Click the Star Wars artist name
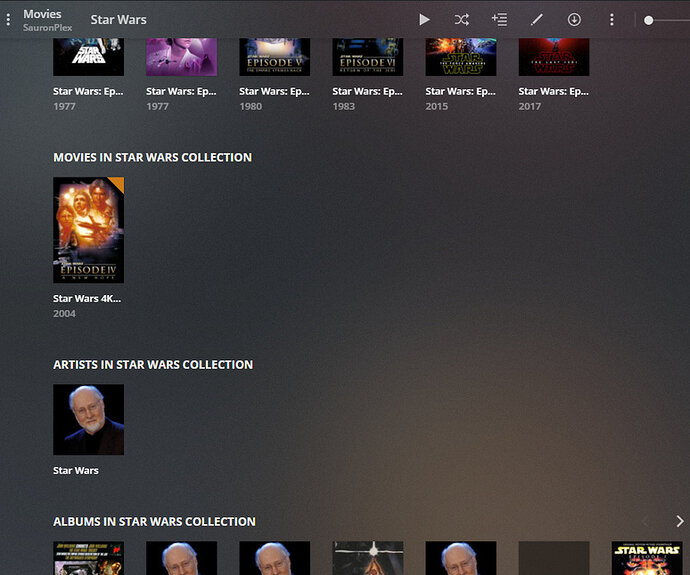The width and height of the screenshot is (690, 575). [76, 471]
